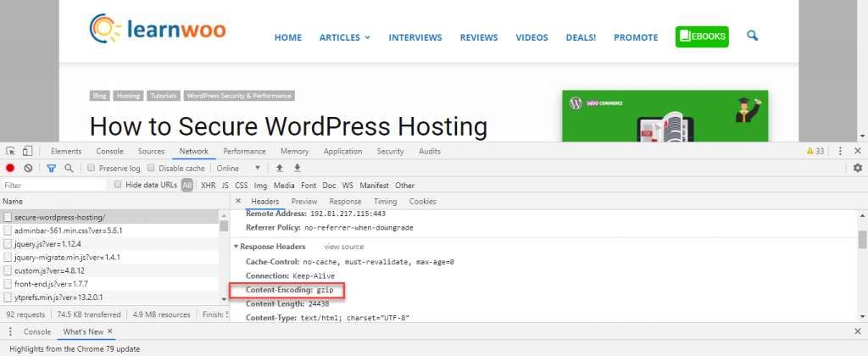Image resolution: width=868 pixels, height=356 pixels.
Task: Clear the network log
Action: 28,168
